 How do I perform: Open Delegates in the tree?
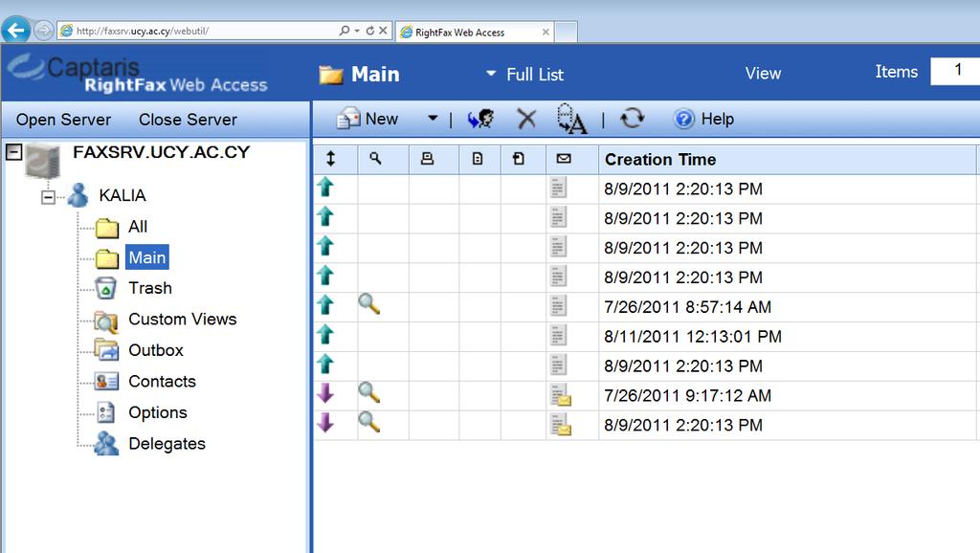click(x=167, y=444)
